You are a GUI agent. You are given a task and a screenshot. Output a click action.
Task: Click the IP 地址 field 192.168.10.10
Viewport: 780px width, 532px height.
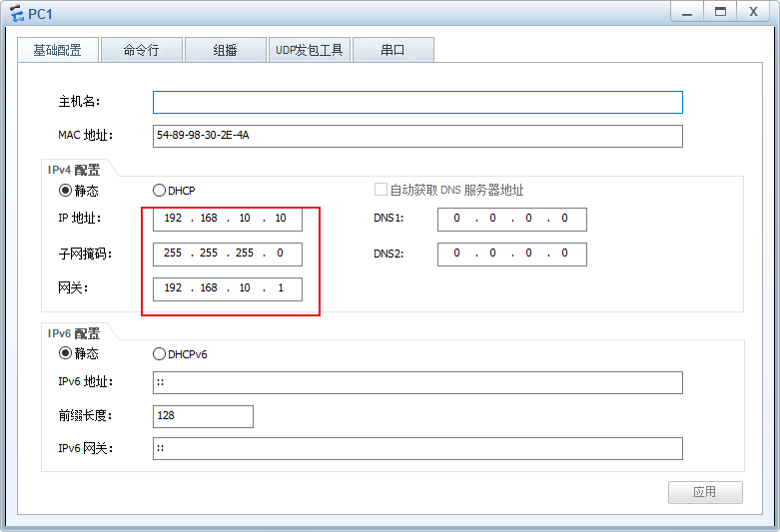228,220
